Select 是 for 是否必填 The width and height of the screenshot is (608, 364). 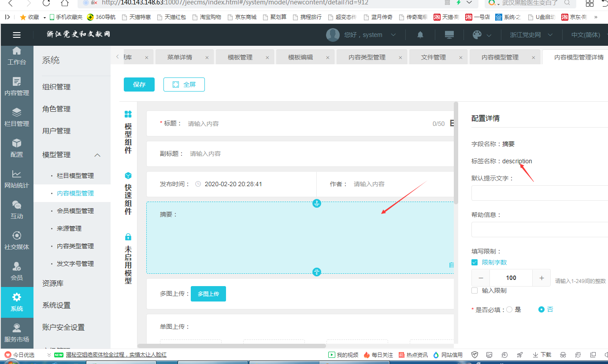point(510,309)
